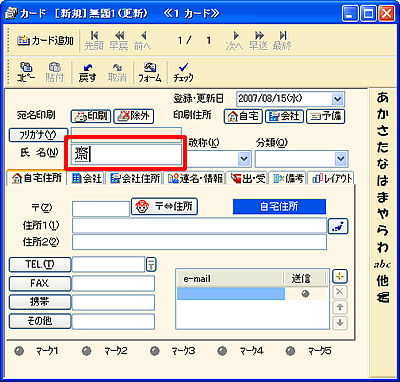Switch to the レイアウト tab

[331, 179]
